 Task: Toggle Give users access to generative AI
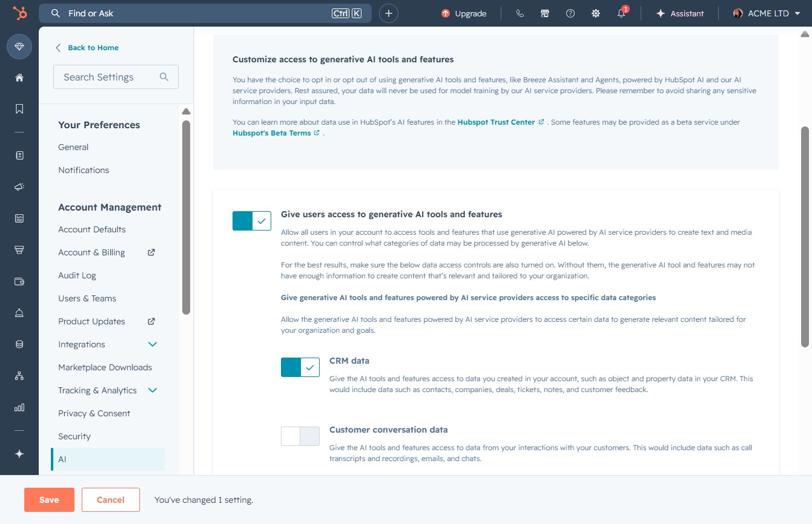(x=252, y=221)
